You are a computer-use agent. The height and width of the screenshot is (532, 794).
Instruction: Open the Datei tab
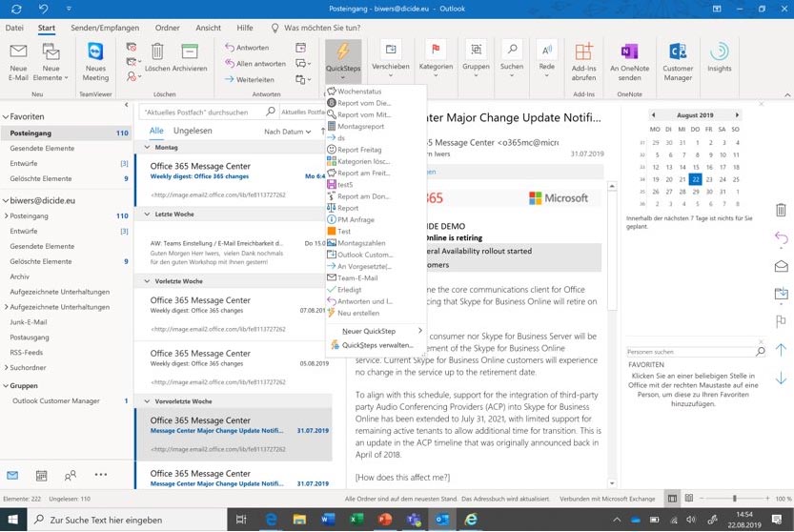14,28
